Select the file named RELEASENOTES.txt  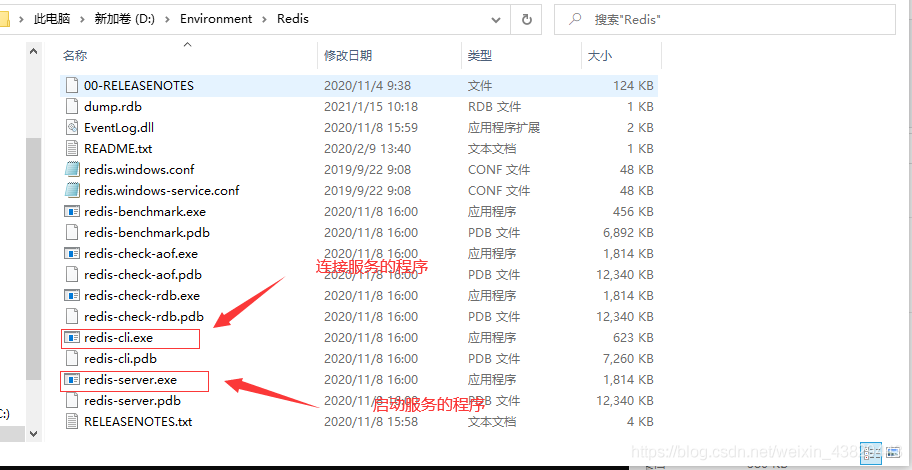pyautogui.click(x=138, y=421)
